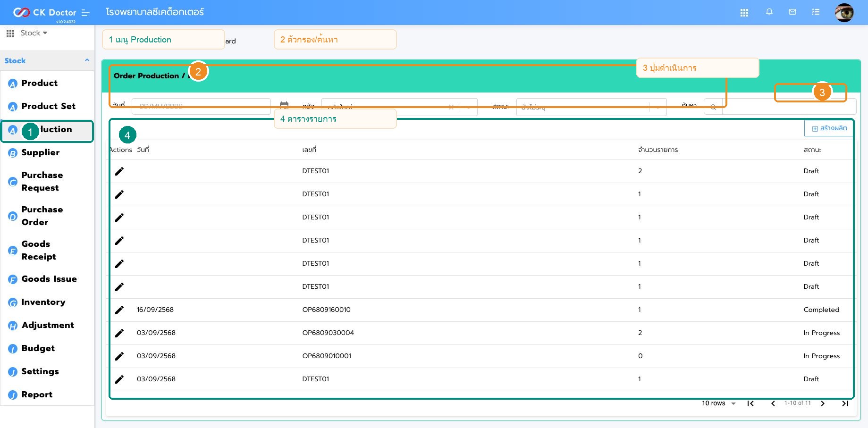Click the สร้างผลิต create button
868x428 pixels.
(829, 128)
